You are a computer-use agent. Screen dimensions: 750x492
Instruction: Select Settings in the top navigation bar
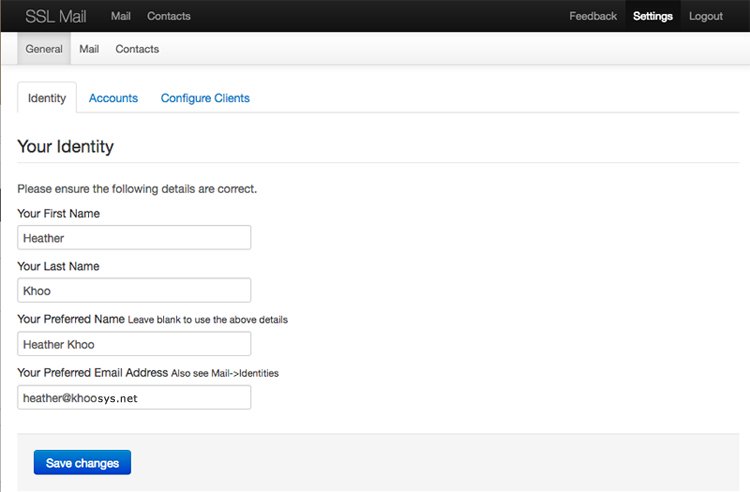point(653,16)
